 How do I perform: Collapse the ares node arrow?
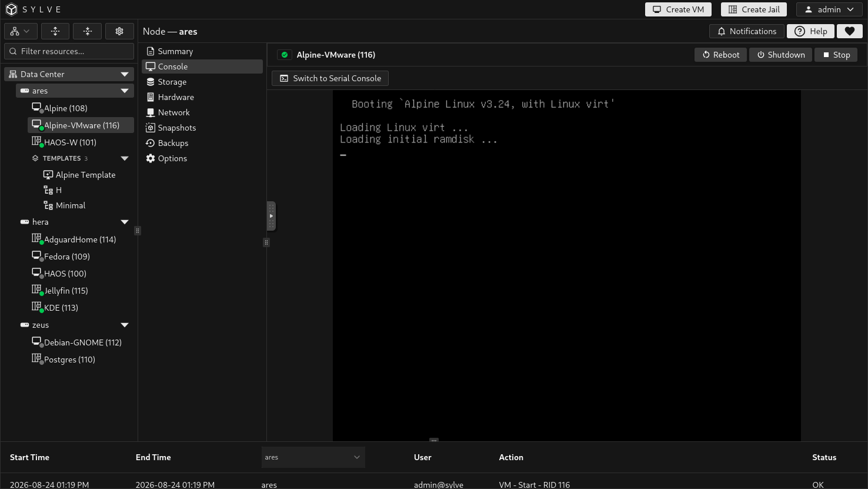click(x=125, y=91)
